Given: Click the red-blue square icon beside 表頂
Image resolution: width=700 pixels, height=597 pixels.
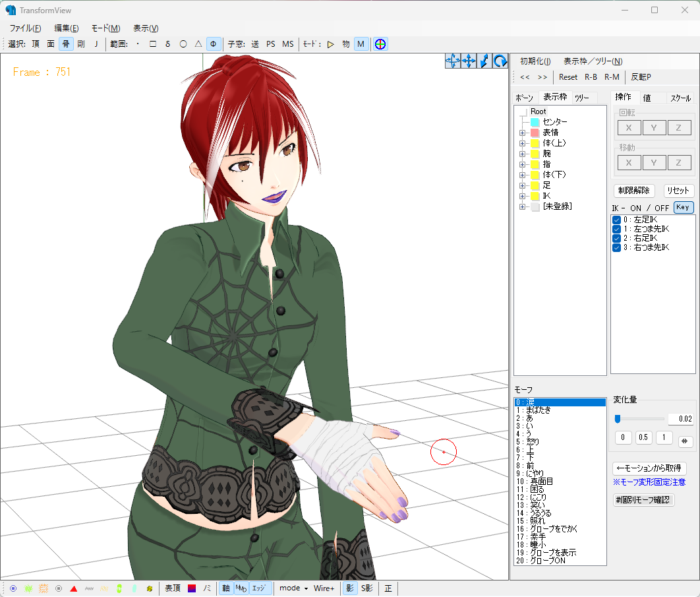Looking at the screenshot, I should pyautogui.click(x=192, y=588).
